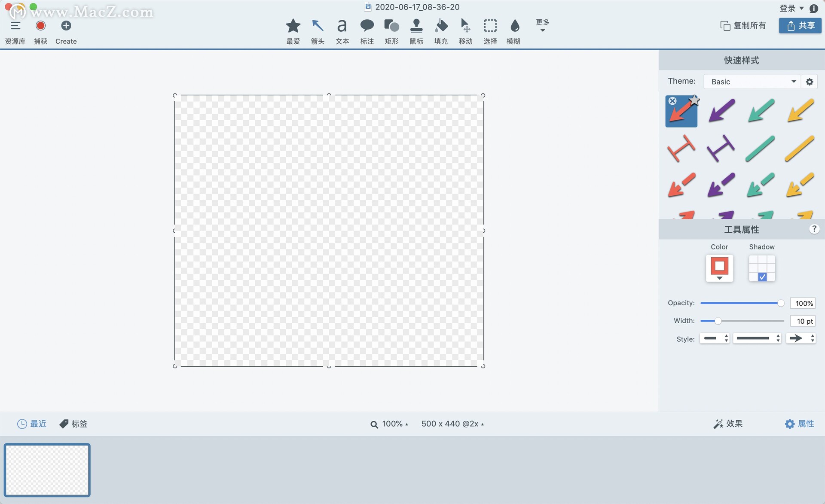This screenshot has width=825, height=504.
Task: Click the 共享 share button
Action: coord(800,25)
